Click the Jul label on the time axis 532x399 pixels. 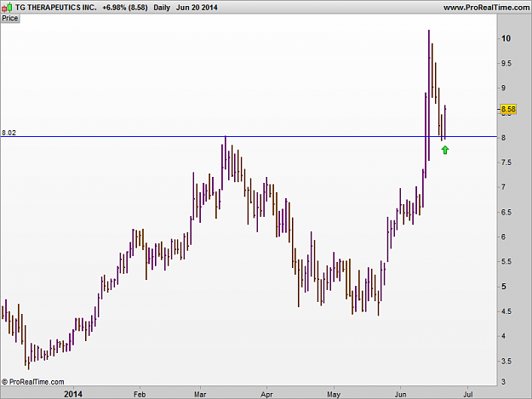468,394
